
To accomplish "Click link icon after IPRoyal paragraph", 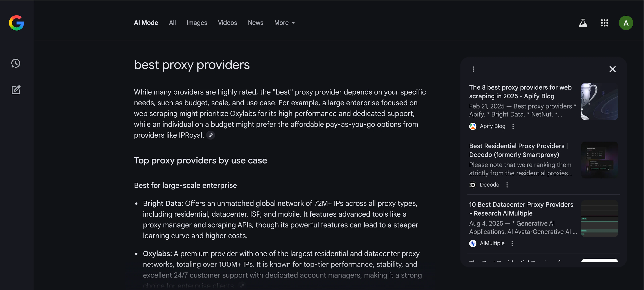I will tap(210, 135).
